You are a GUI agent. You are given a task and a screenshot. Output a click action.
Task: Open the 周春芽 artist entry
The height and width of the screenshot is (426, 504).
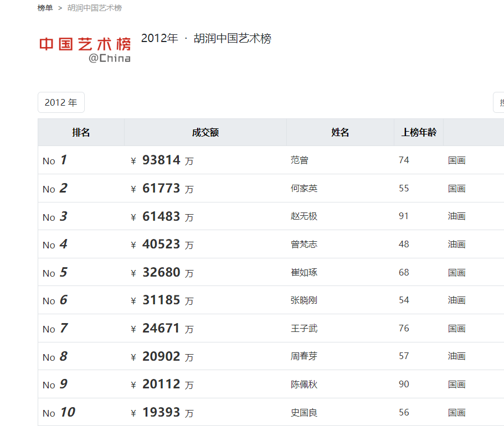click(x=304, y=356)
